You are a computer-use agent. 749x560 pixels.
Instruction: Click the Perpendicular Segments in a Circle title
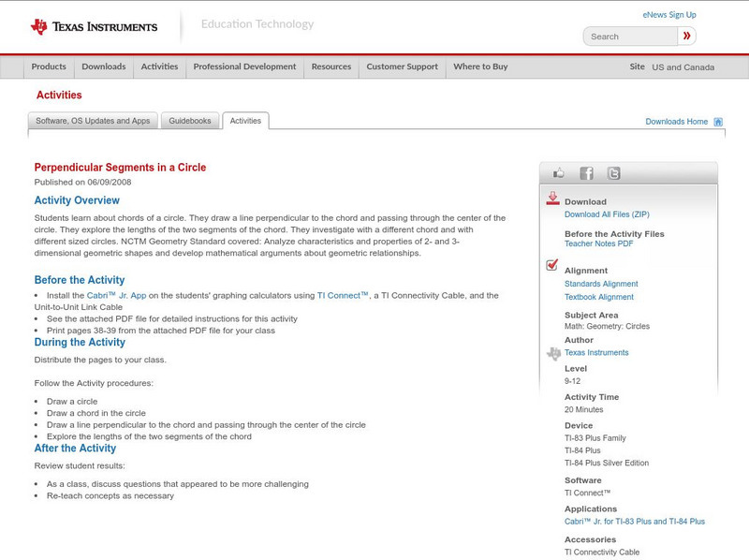[120, 168]
